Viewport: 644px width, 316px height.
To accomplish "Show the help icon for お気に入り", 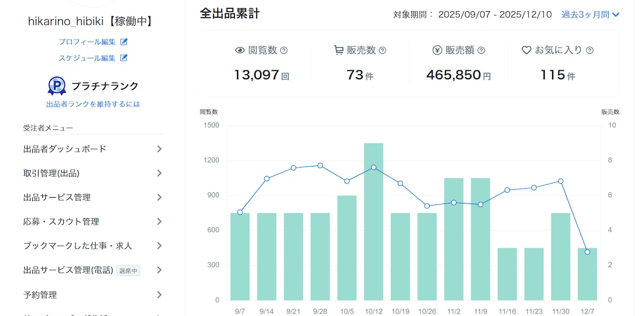I will (590, 51).
